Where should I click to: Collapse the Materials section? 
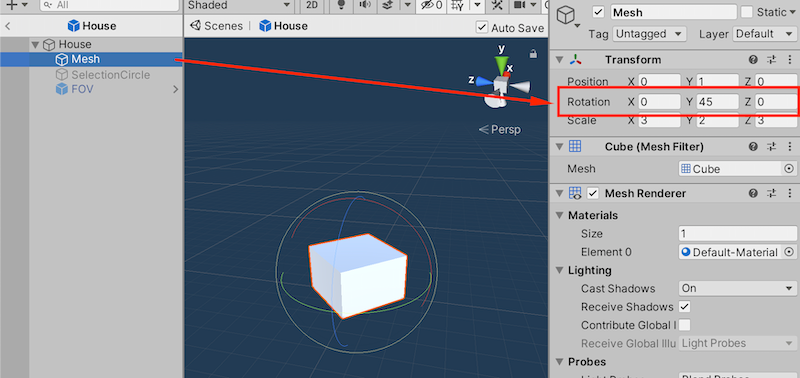[560, 215]
